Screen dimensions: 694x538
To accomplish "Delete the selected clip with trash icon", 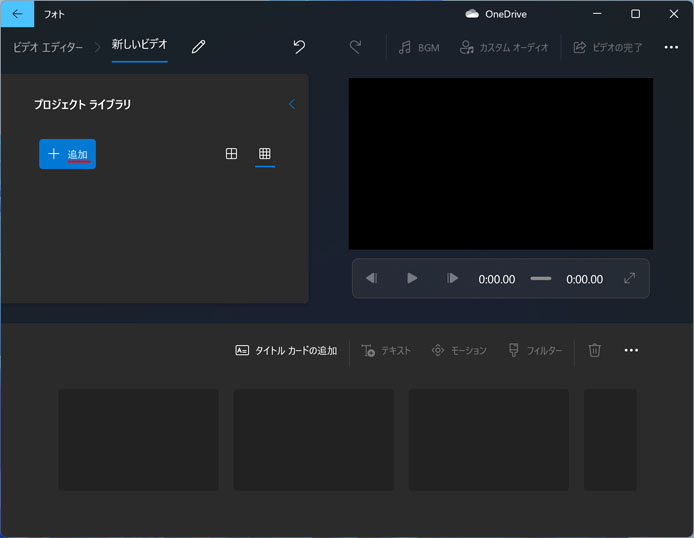I will coord(594,350).
